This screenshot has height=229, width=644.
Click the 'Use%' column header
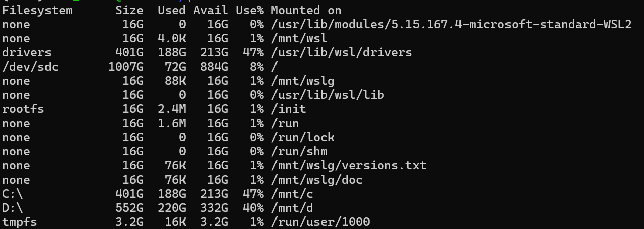(x=250, y=10)
